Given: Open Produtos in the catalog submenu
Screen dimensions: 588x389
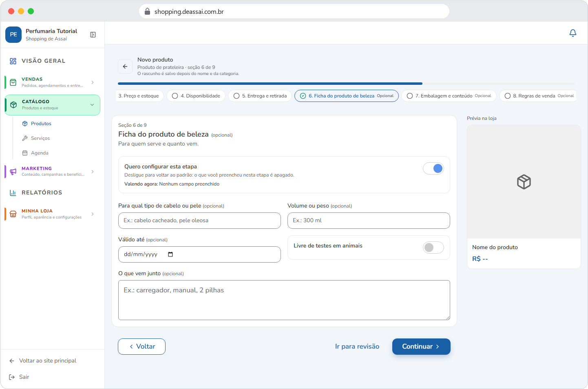Looking at the screenshot, I should 41,124.
